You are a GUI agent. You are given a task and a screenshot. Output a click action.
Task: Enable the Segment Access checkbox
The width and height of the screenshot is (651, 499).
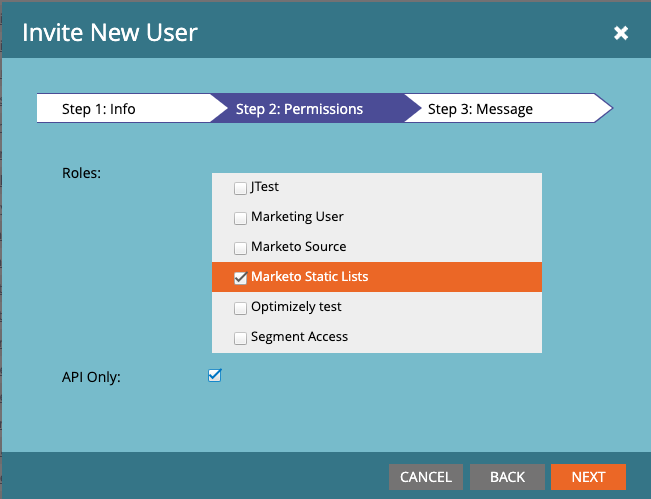click(240, 338)
